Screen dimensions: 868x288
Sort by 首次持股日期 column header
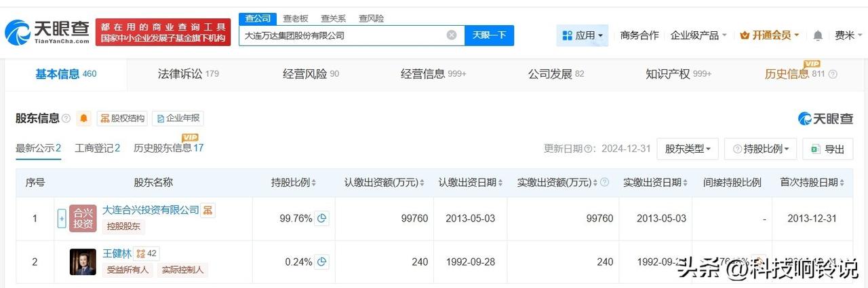coord(812,183)
